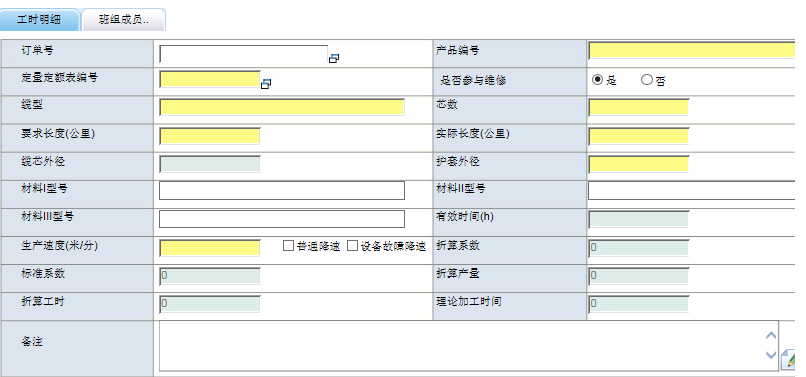This screenshot has width=806, height=377.
Task: Check the 普通降速 checkbox
Action: coord(288,246)
